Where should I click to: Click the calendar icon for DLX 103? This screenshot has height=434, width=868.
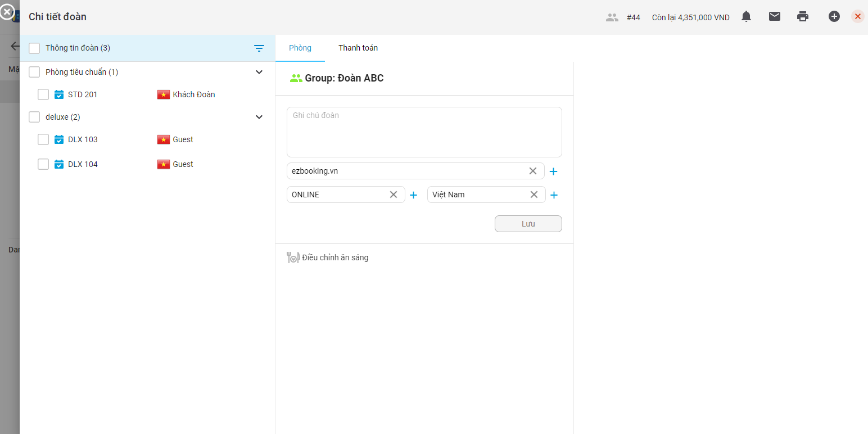click(x=59, y=139)
